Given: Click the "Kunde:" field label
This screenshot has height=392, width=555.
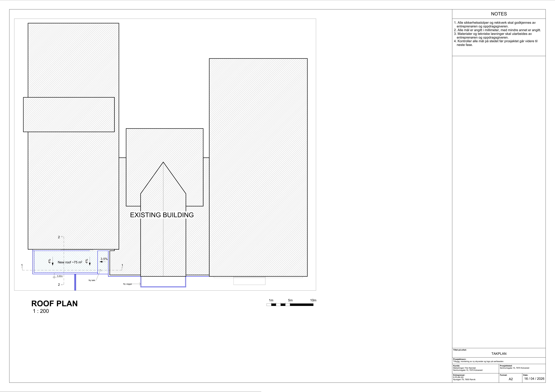Looking at the screenshot, I should pyautogui.click(x=456, y=366).
